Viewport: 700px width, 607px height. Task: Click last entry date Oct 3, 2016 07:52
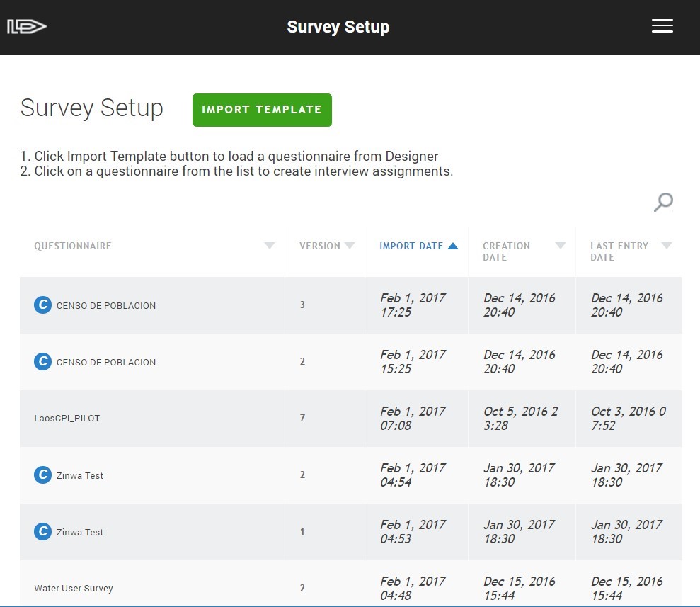click(629, 419)
